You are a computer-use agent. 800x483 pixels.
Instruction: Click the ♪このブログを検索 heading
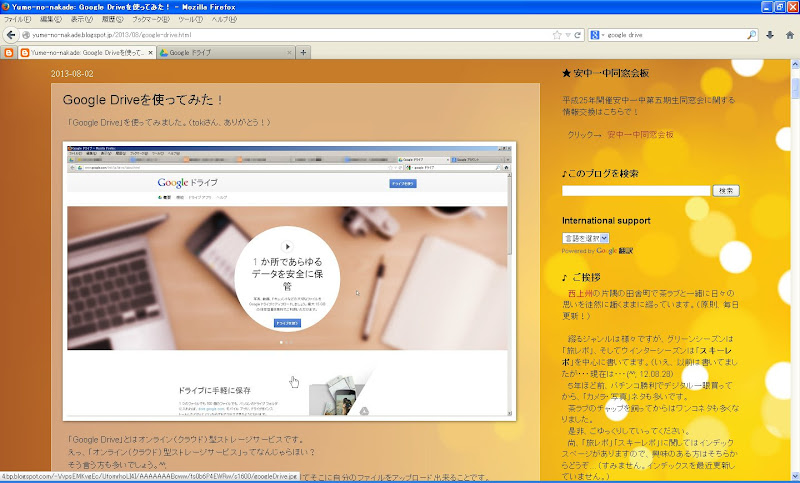pyautogui.click(x=600, y=174)
